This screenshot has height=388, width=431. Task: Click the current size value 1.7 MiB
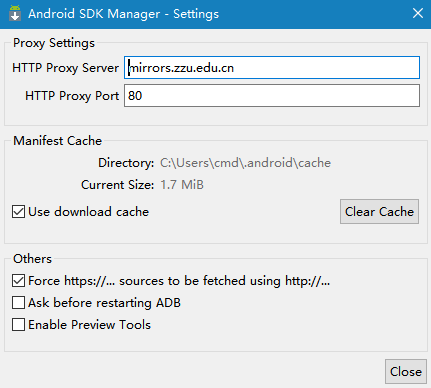pyautogui.click(x=182, y=185)
